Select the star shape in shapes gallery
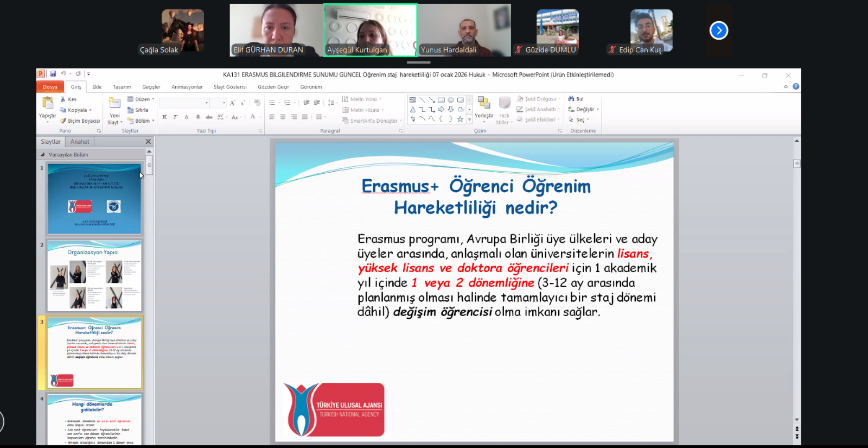868x448 pixels. (460, 119)
